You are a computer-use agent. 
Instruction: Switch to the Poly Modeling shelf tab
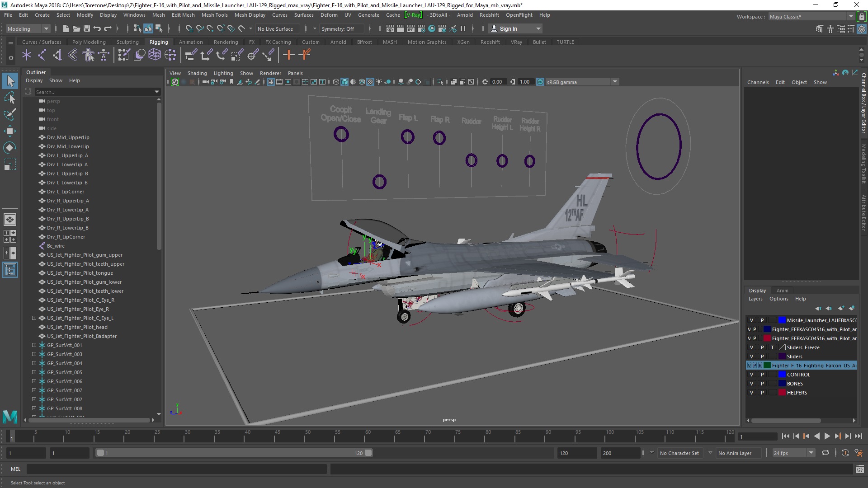(x=89, y=42)
